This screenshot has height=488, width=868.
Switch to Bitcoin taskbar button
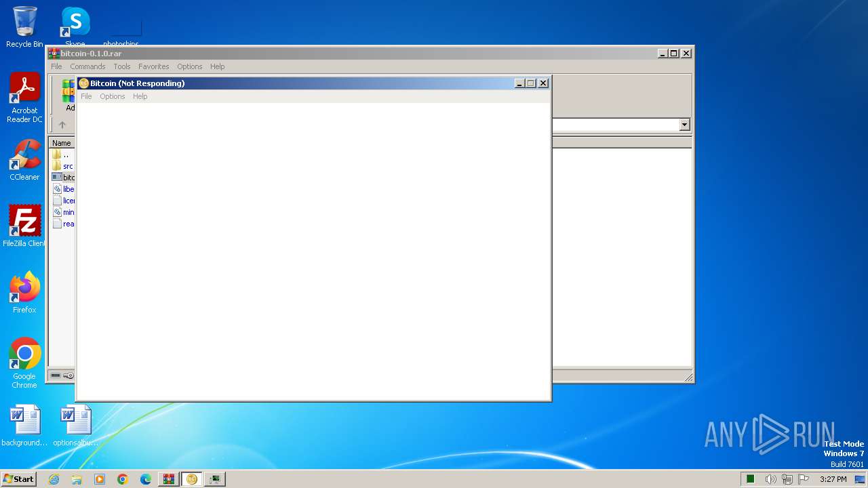tap(192, 479)
